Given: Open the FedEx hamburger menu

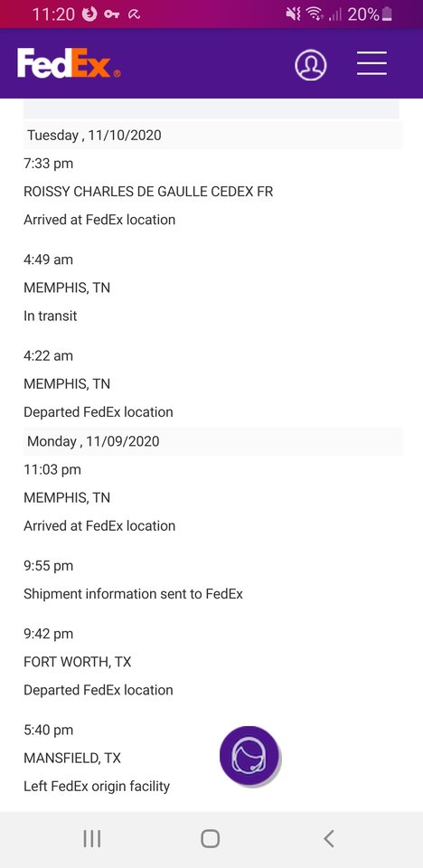Looking at the screenshot, I should (x=371, y=63).
